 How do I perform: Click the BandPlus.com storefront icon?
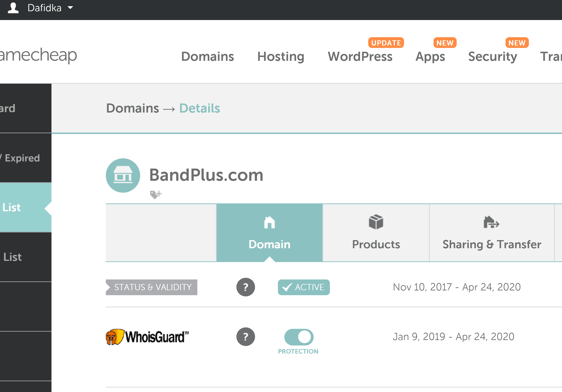pyautogui.click(x=123, y=175)
